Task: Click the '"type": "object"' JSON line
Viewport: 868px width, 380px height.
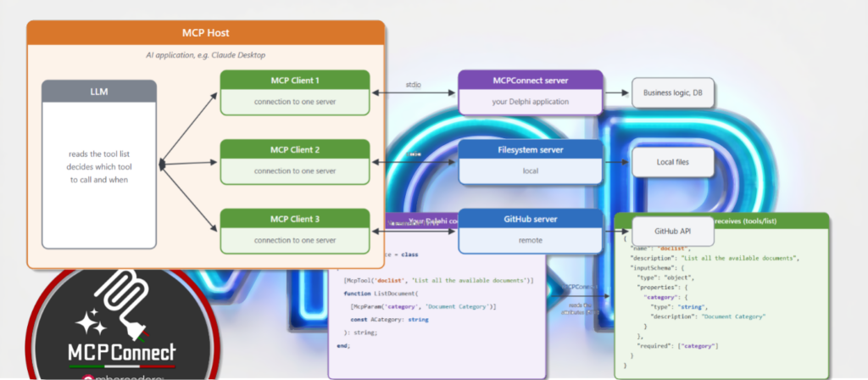Action: click(666, 278)
